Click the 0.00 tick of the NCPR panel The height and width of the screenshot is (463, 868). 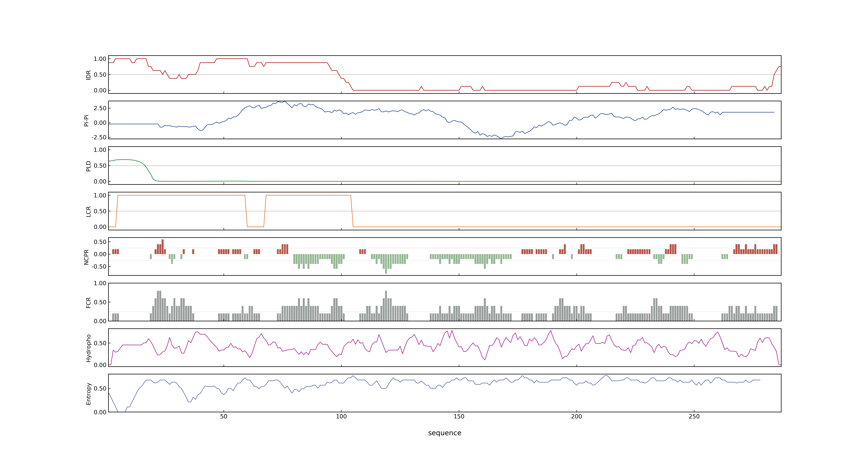[100, 254]
